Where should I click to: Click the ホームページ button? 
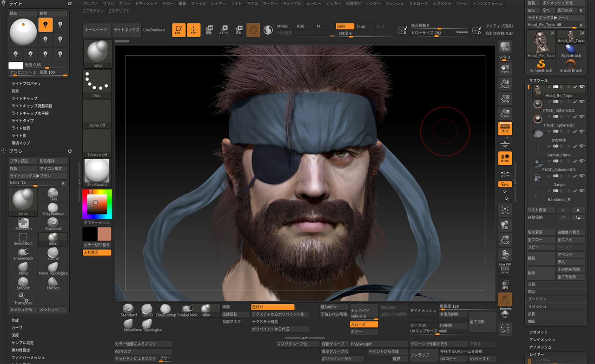97,30
